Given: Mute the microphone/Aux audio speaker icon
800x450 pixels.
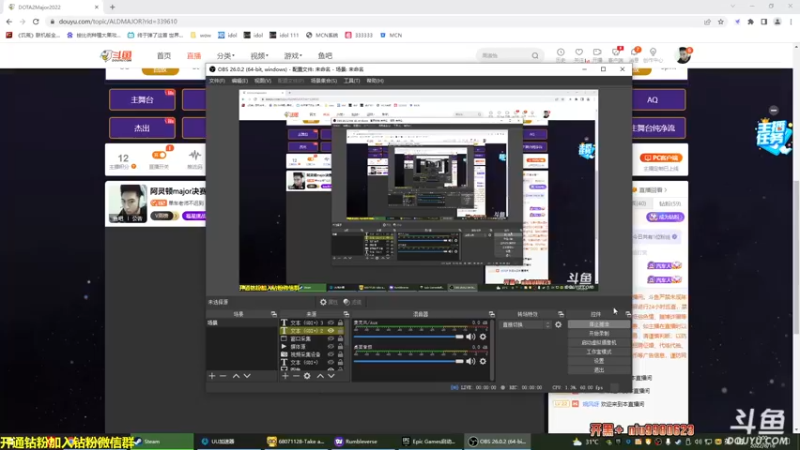Looking at the screenshot, I should pos(470,337).
